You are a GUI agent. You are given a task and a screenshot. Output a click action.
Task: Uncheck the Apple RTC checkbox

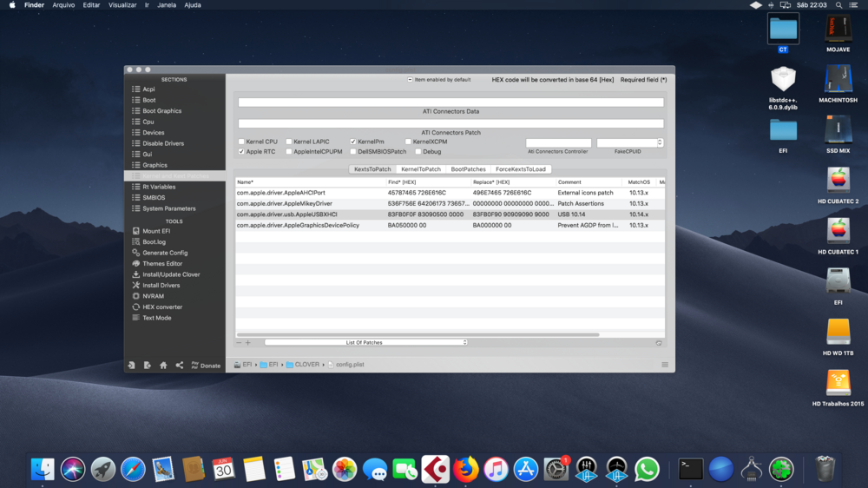[x=241, y=152]
